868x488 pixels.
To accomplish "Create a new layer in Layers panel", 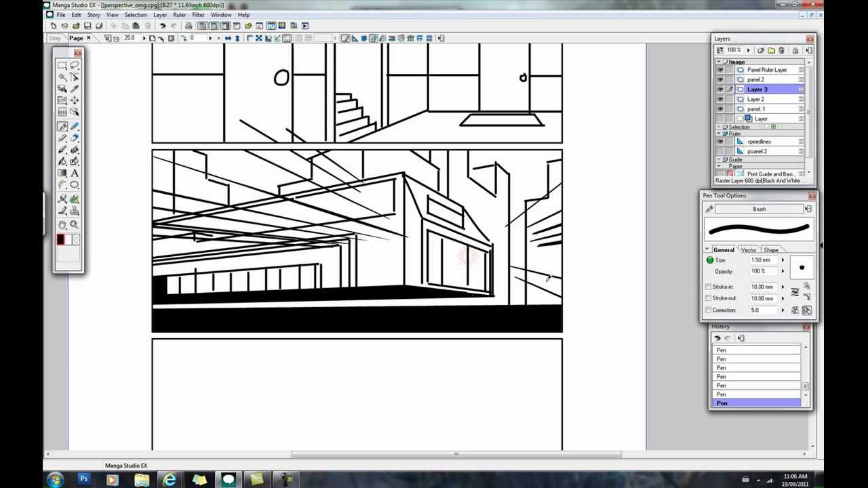I will 761,50.
